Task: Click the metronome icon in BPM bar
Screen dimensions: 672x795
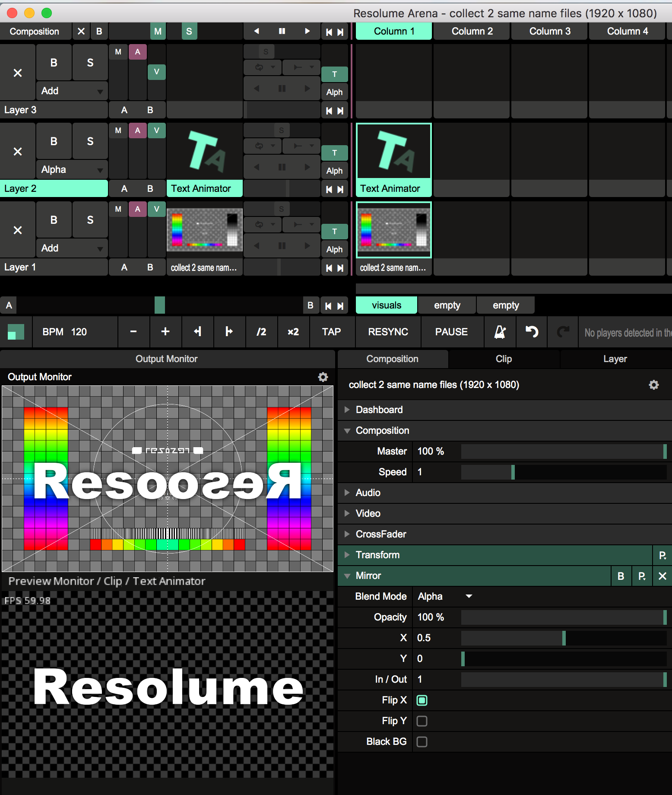Action: (500, 332)
